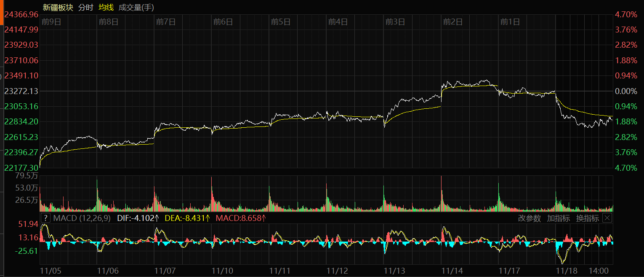Click the 0.00% percent axis label
644x277 pixels.
(x=626, y=91)
